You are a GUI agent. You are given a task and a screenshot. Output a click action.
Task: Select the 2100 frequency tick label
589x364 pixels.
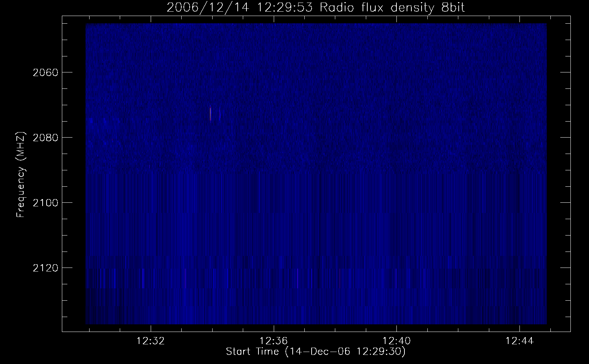pyautogui.click(x=45, y=203)
